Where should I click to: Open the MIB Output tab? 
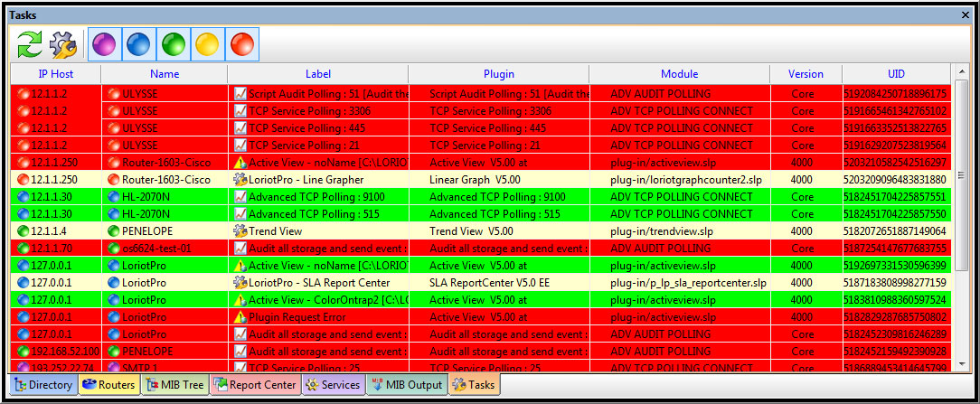407,385
